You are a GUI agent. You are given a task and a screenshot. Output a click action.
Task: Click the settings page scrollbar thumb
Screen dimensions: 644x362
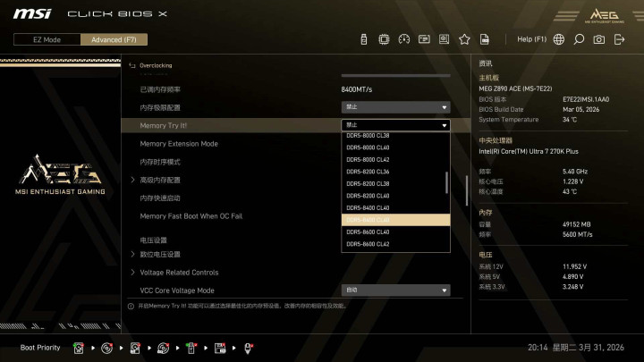pyautogui.click(x=467, y=191)
